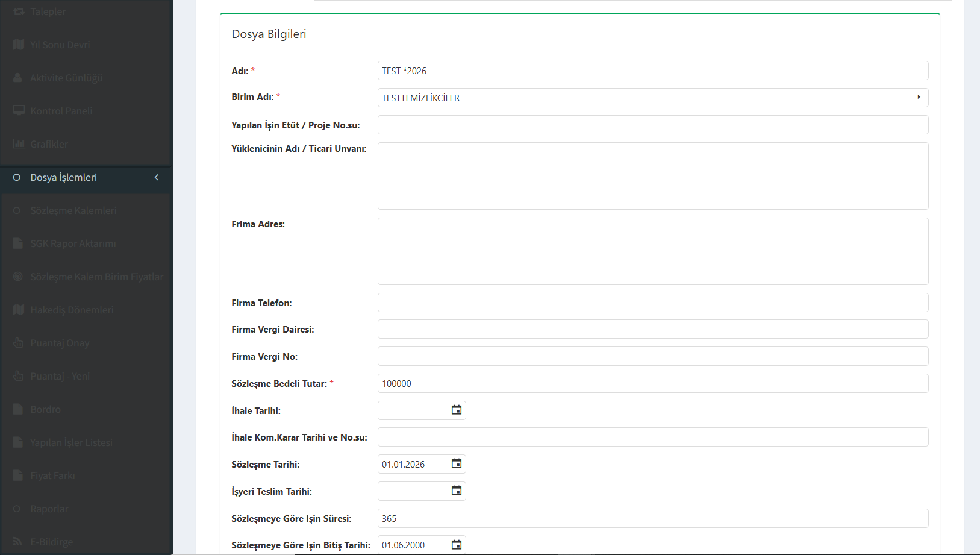Viewport: 980px width, 555px height.
Task: Click into the Yüklenicinin Adı textarea
Action: 652,176
